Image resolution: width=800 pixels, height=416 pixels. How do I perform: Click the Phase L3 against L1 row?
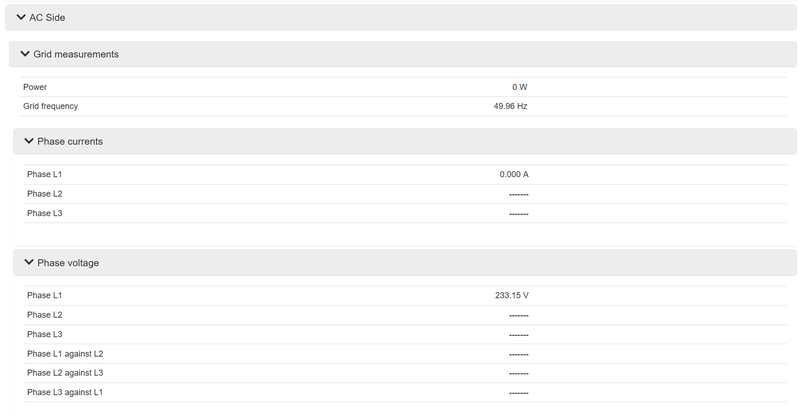pos(65,392)
